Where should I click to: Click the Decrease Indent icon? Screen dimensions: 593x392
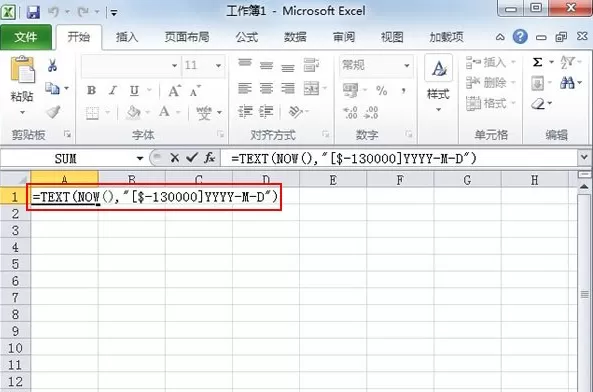(x=245, y=112)
